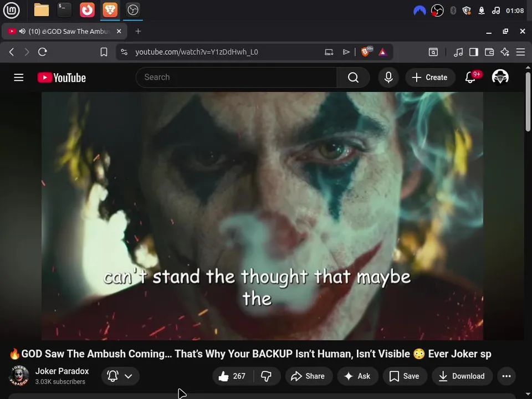Select the GOD Saw The Ambush tab
The height and width of the screenshot is (399, 532).
(x=64, y=31)
